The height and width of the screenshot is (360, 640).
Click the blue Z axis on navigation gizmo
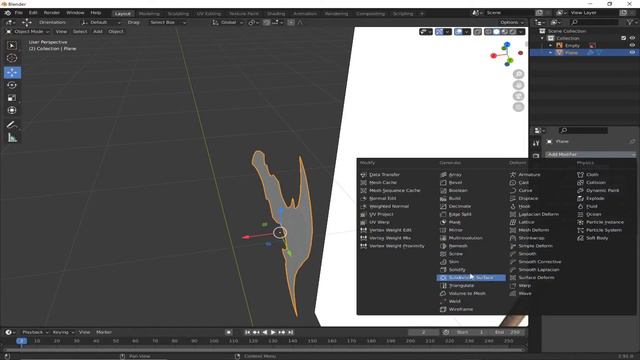point(507,44)
